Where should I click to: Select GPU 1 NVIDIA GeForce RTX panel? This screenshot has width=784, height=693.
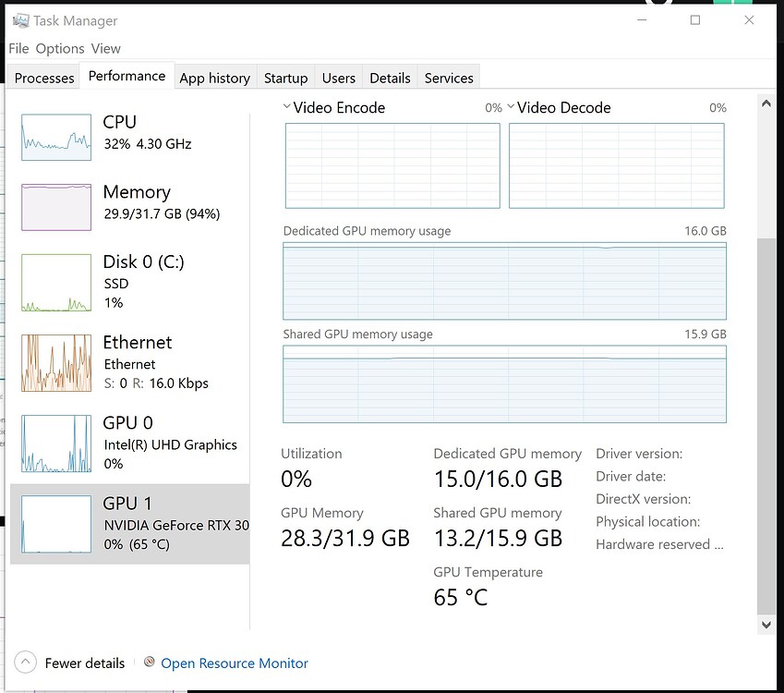tap(55, 524)
